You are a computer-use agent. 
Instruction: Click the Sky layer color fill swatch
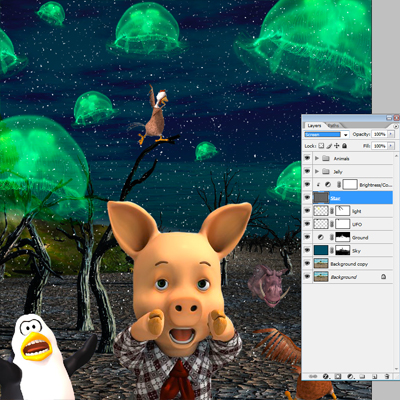(321, 250)
